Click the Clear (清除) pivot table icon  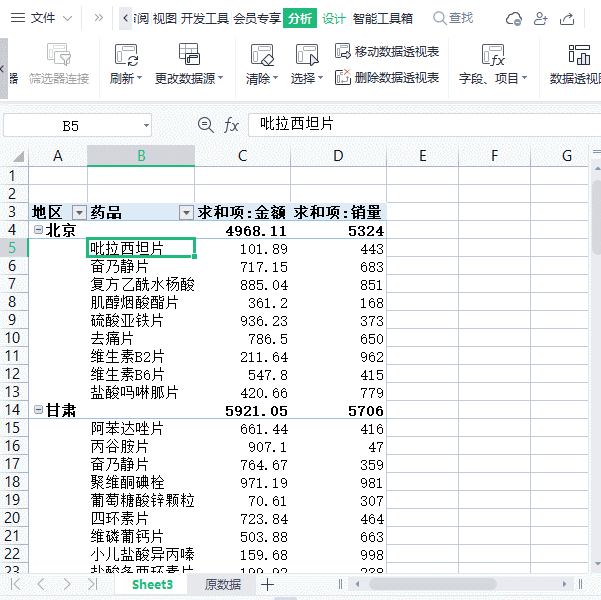(x=262, y=56)
